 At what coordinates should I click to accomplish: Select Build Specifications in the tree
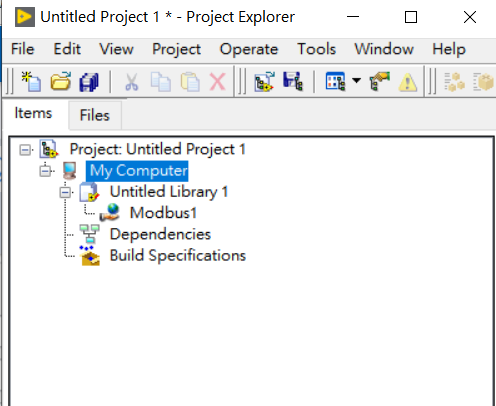pyautogui.click(x=178, y=256)
